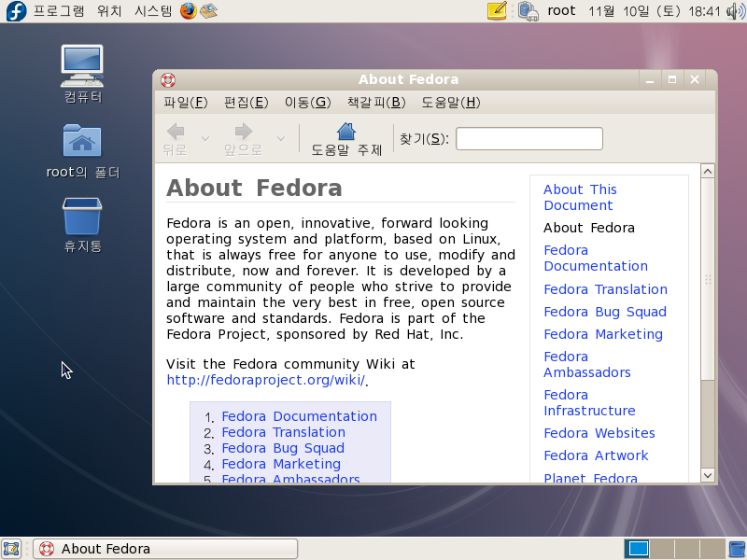Open the 프로그램 applications menu
This screenshot has width=747, height=560.
pos(59,11)
